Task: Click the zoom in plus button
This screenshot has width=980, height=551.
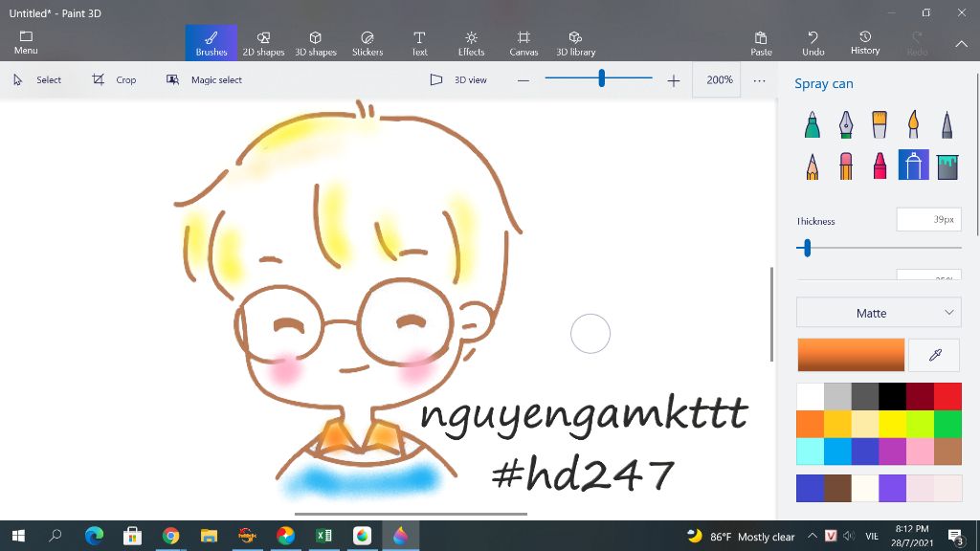Action: coord(673,80)
